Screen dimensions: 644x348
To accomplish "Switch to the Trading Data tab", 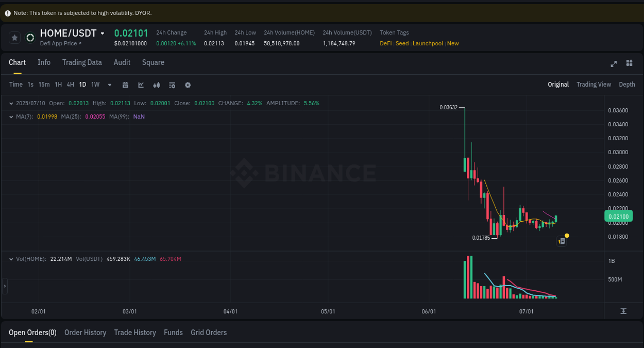I will point(82,62).
